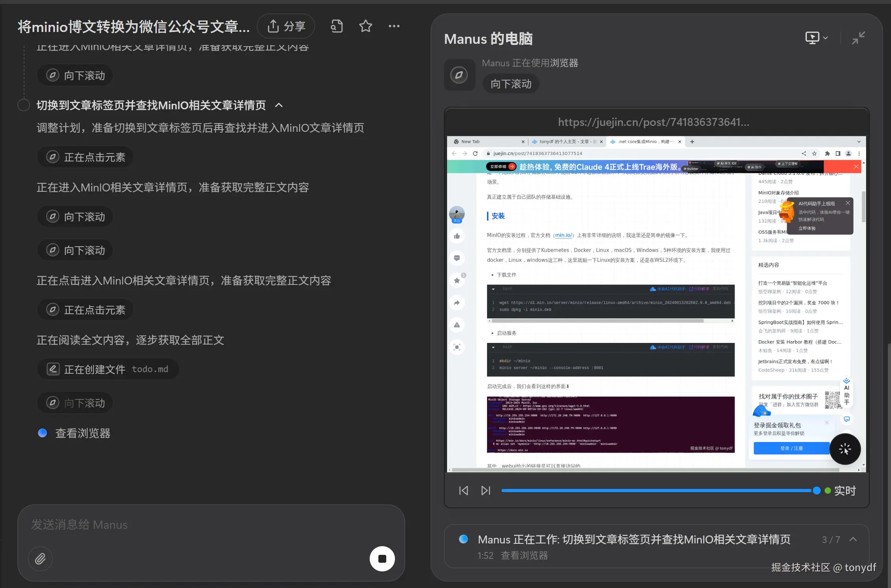Switch to the tonydf 个人主页 browser tab
The height and width of the screenshot is (588, 891).
coord(566,142)
